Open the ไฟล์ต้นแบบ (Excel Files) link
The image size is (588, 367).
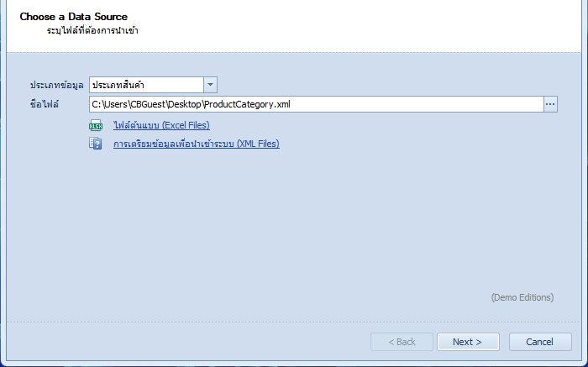click(161, 125)
